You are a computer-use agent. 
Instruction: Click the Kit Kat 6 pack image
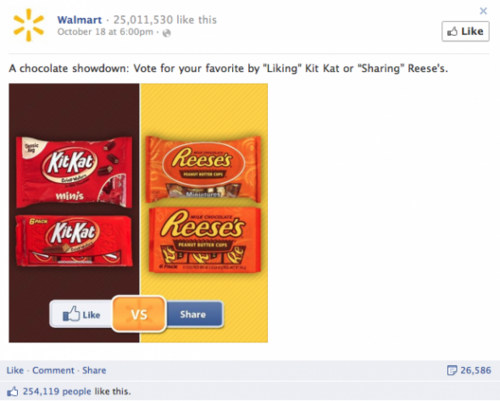click(74, 241)
